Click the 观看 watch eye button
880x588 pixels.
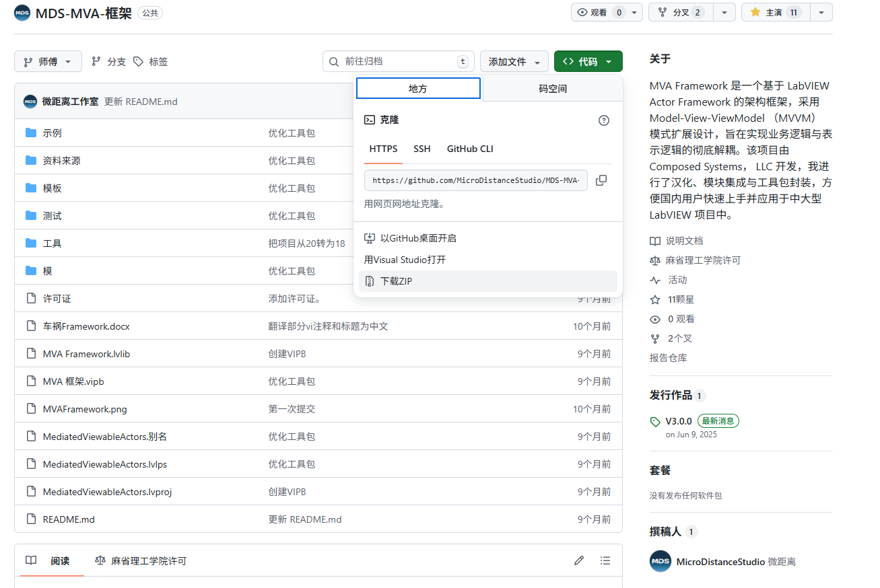(x=599, y=12)
